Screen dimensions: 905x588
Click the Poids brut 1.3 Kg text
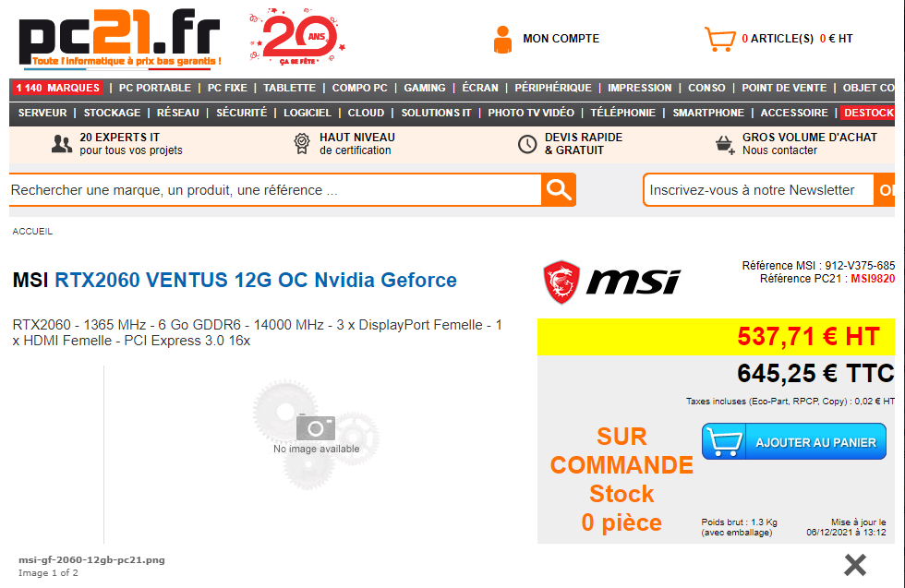pos(740,527)
